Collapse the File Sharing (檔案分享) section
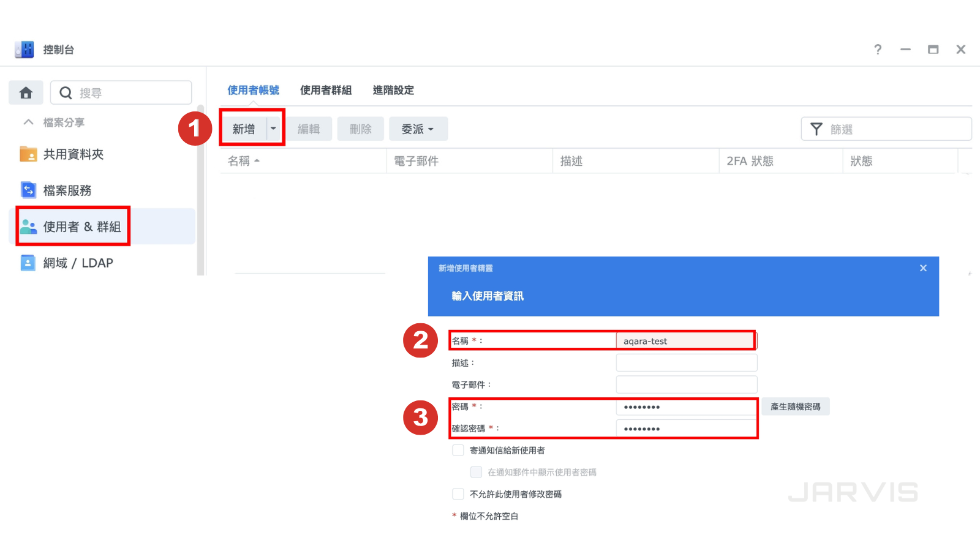Image resolution: width=980 pixels, height=551 pixels. (28, 122)
